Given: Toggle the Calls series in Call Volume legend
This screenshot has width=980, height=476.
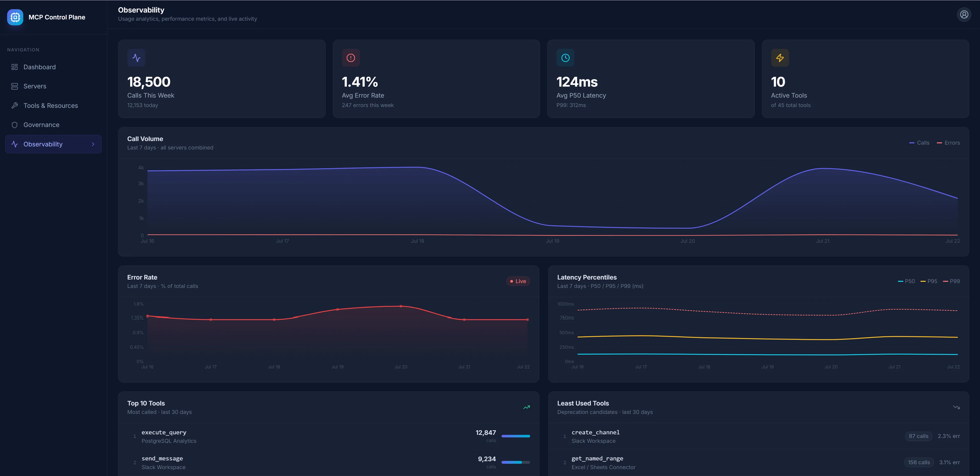Looking at the screenshot, I should point(919,143).
